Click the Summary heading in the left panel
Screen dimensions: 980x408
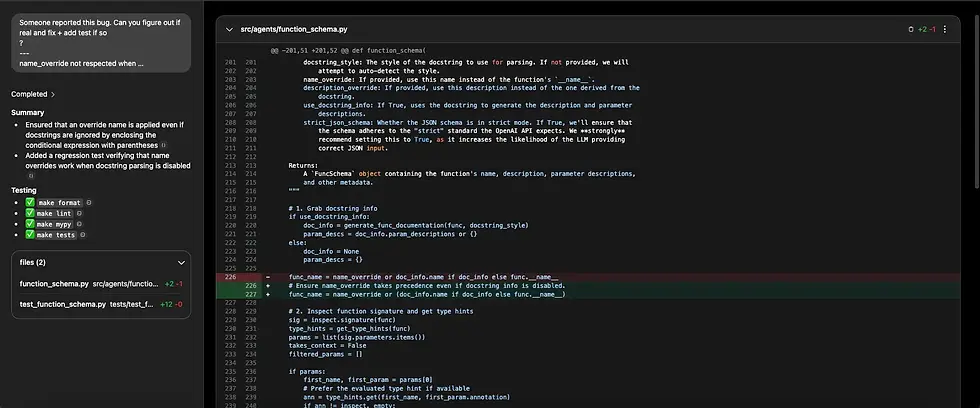click(28, 113)
